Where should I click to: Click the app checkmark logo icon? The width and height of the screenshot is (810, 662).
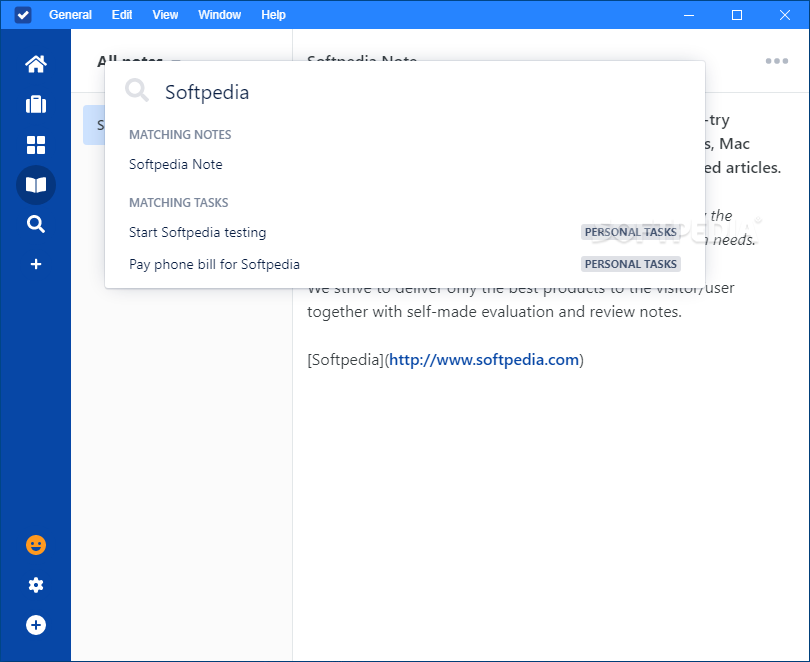[x=23, y=14]
